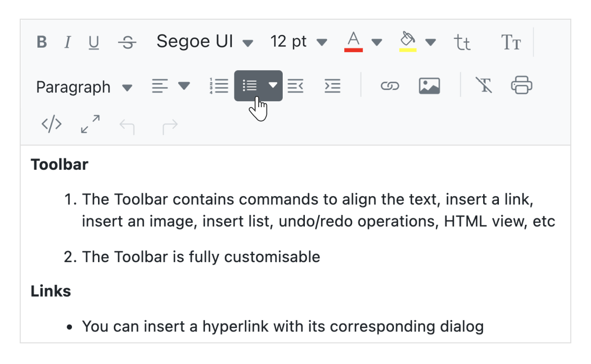Insert an image
The image size is (591, 364).
click(x=429, y=86)
